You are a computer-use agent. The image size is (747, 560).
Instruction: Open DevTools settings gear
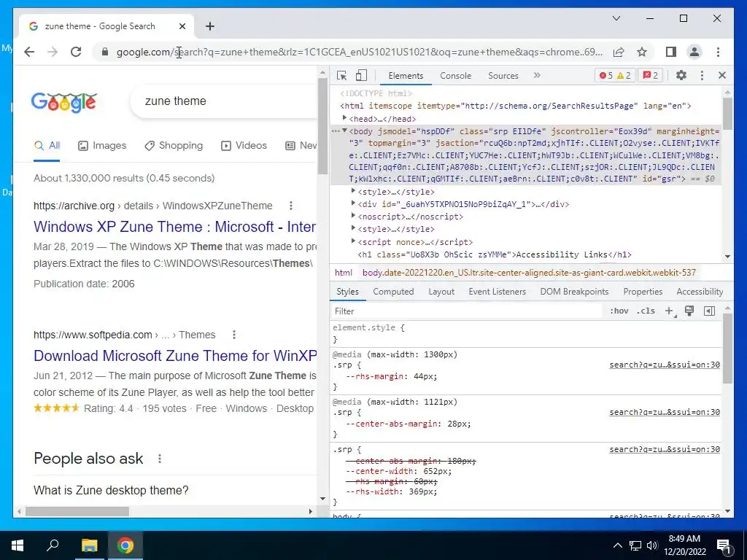[x=681, y=75]
